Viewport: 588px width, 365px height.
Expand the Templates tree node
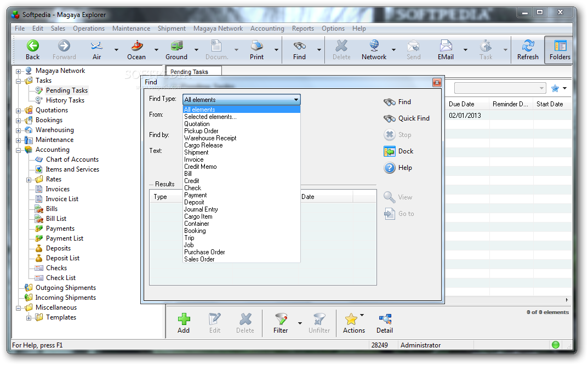(x=29, y=318)
